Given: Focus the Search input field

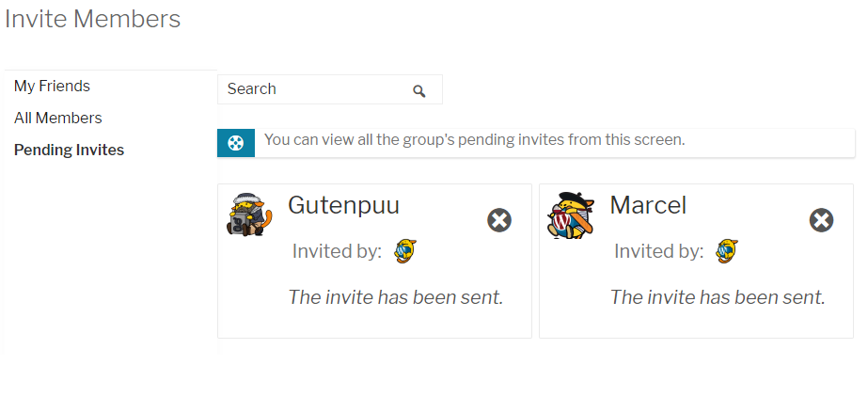Looking at the screenshot, I should coord(330,89).
